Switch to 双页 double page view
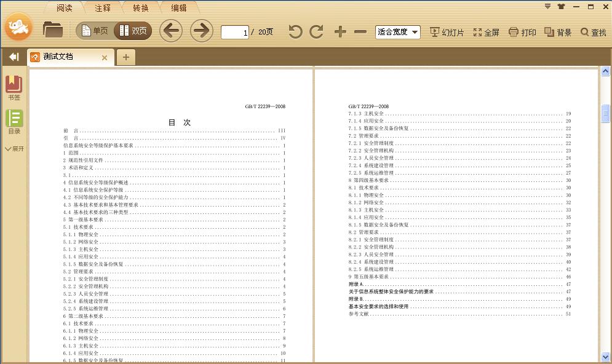 (133, 31)
